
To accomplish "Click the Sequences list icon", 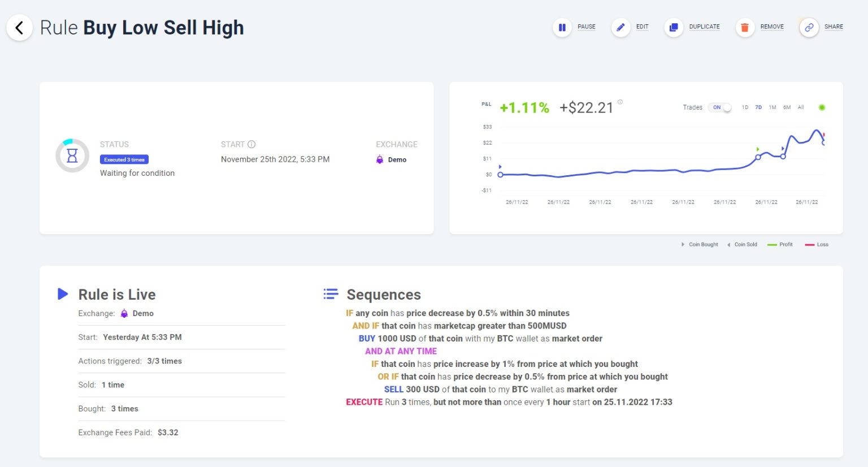I will pos(331,294).
